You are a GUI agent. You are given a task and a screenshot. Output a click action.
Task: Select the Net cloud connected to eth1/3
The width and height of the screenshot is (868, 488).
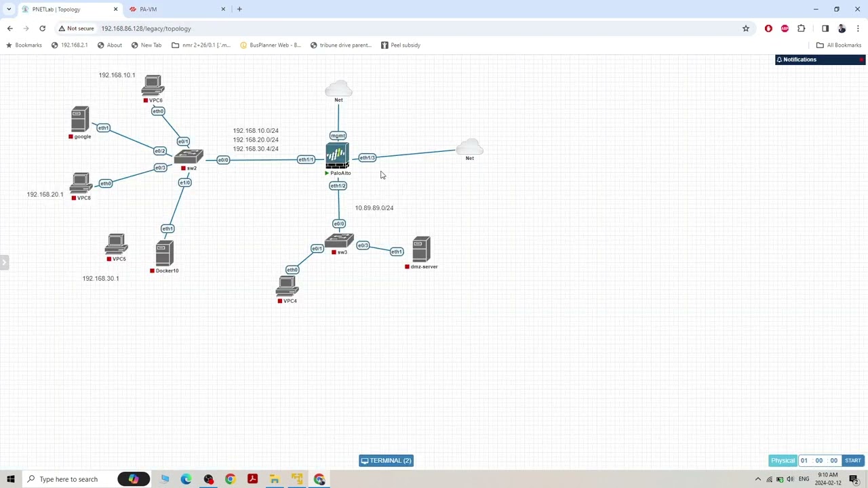(469, 147)
